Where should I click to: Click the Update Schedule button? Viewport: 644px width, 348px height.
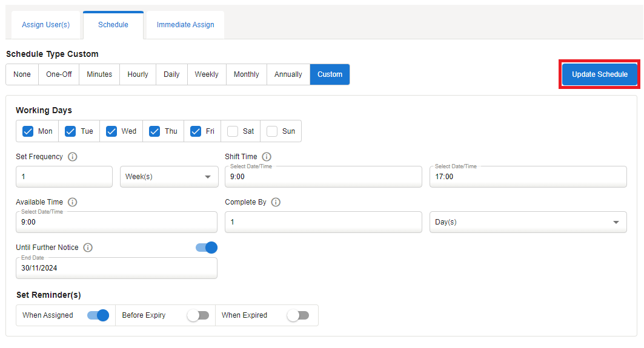coord(599,74)
